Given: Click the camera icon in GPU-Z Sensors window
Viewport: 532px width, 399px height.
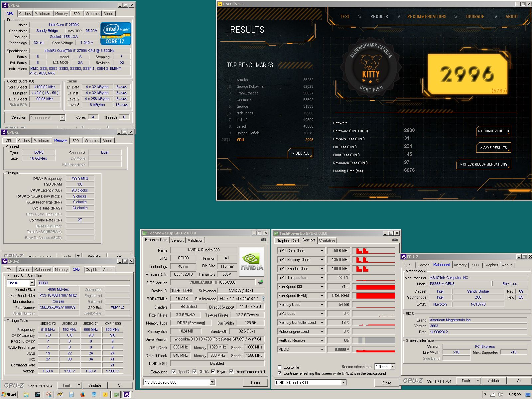Looking at the screenshot, I should tap(395, 240).
